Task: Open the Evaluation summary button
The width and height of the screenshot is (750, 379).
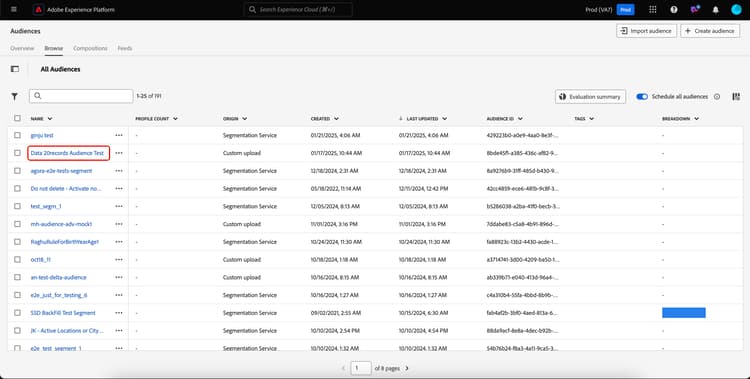Action: (x=590, y=97)
